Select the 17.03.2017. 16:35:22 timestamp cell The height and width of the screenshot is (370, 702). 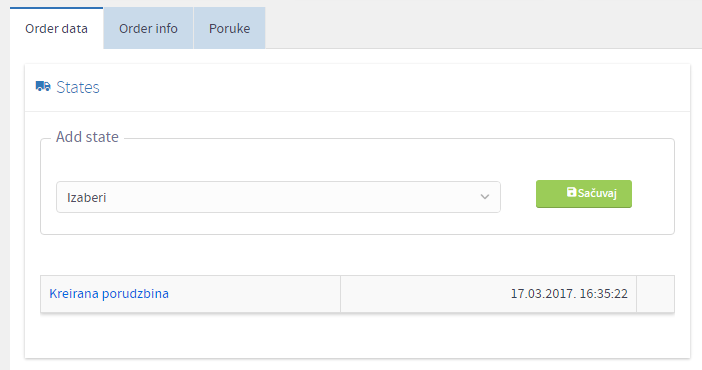[488, 294]
